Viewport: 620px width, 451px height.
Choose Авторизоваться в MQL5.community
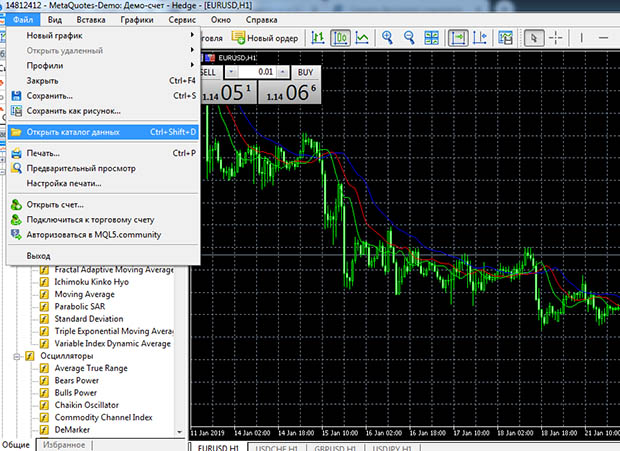(103, 234)
